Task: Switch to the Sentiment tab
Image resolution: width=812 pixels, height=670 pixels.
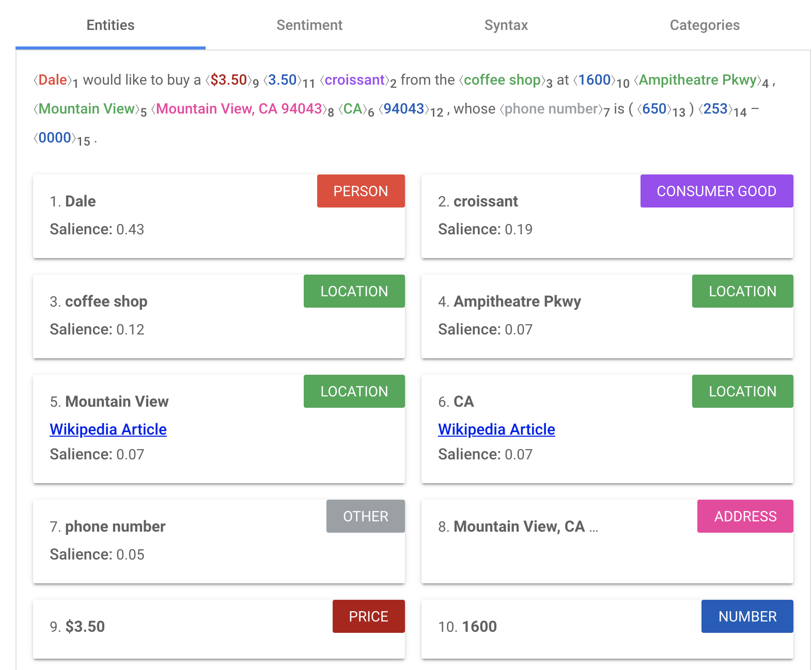Action: pos(309,25)
